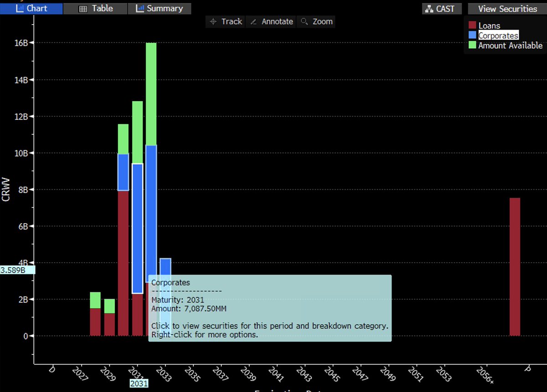Select the Annotate tool
The image size is (547, 392).
271,21
